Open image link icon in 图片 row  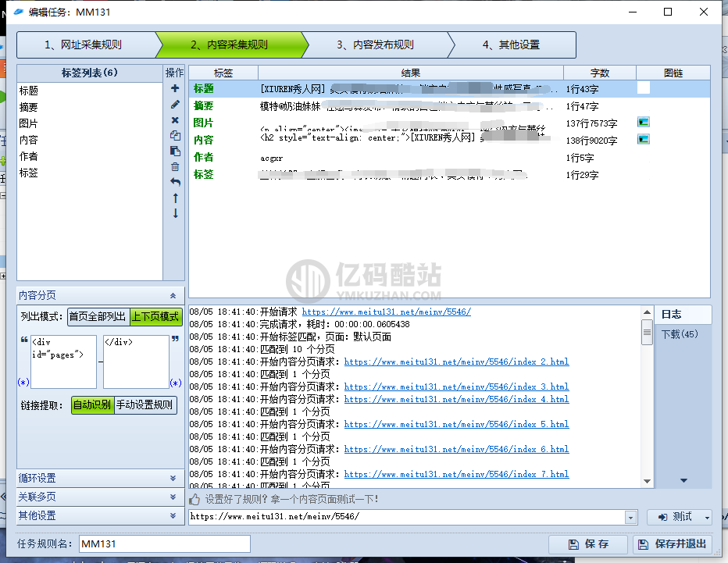pyautogui.click(x=643, y=122)
